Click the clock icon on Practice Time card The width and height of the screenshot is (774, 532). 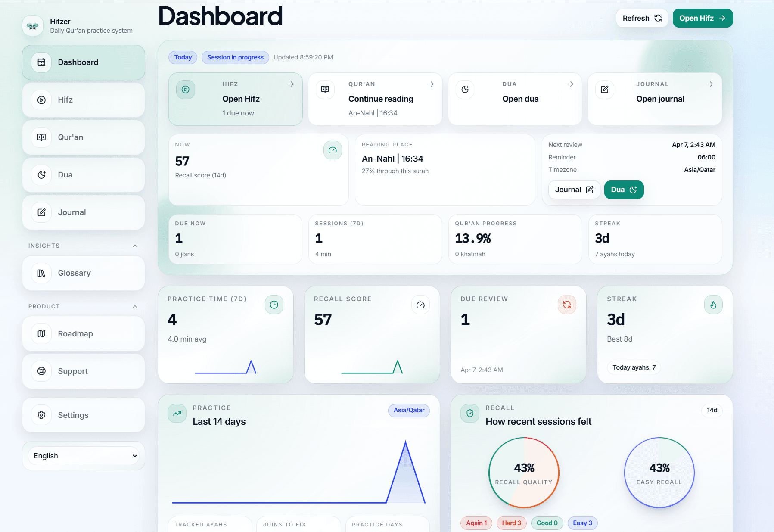[274, 305]
